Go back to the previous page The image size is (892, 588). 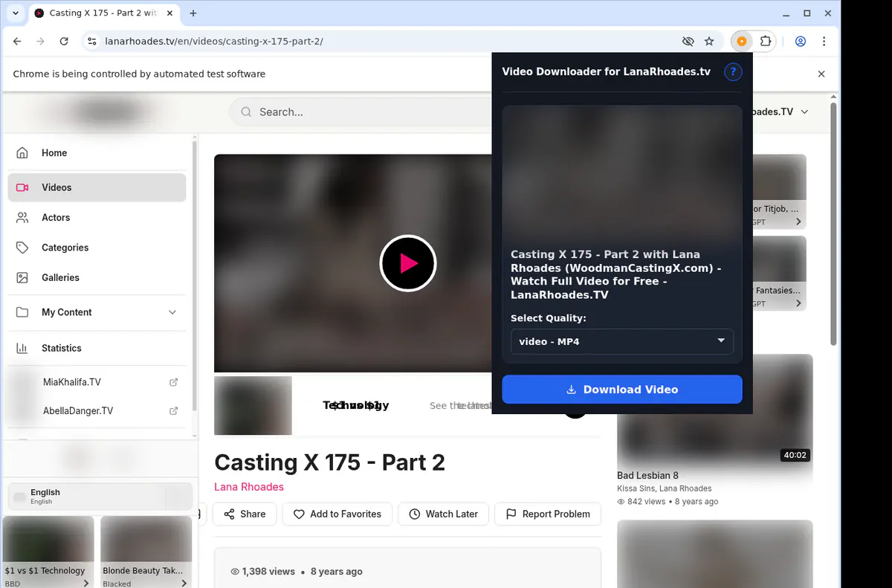click(x=17, y=42)
